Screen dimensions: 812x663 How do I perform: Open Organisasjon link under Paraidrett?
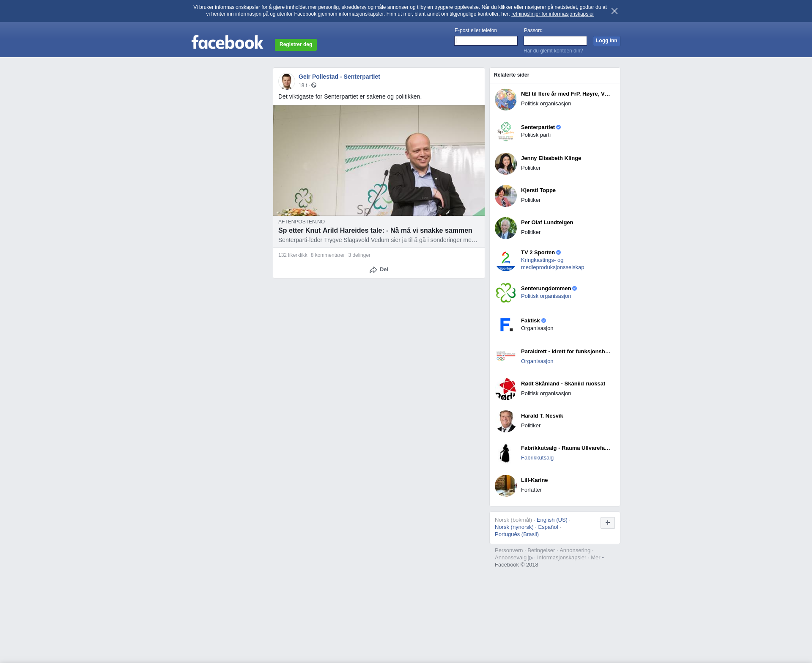537,361
